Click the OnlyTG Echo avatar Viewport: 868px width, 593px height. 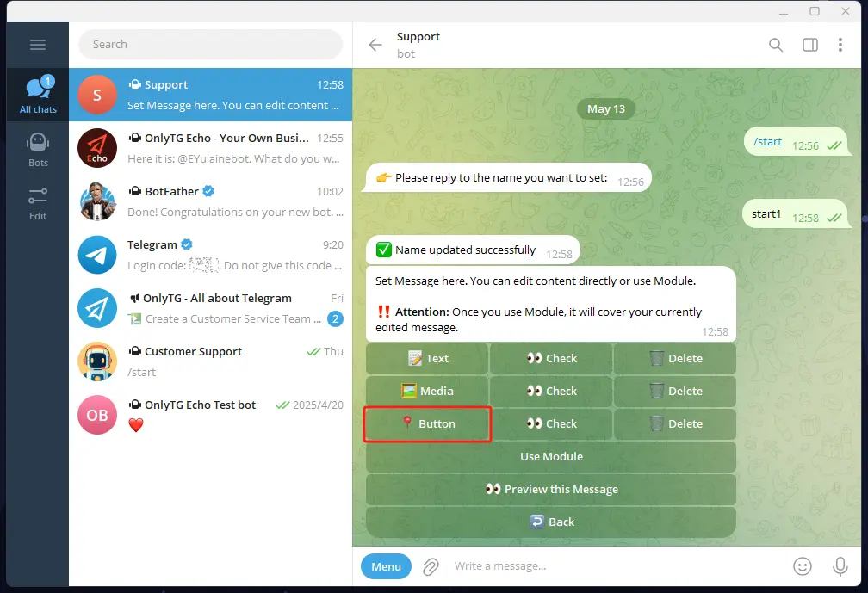(x=96, y=148)
